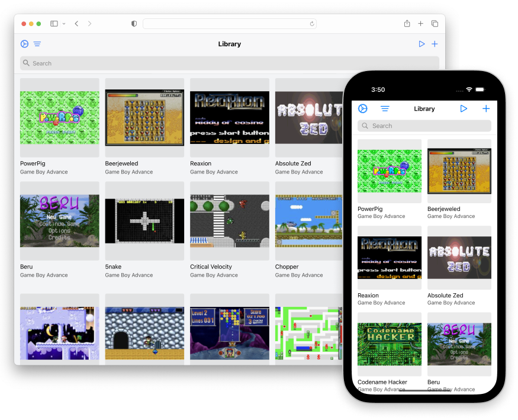Open Codename Hacker on the phone view
Screen dimensions: 518x420
click(x=389, y=342)
